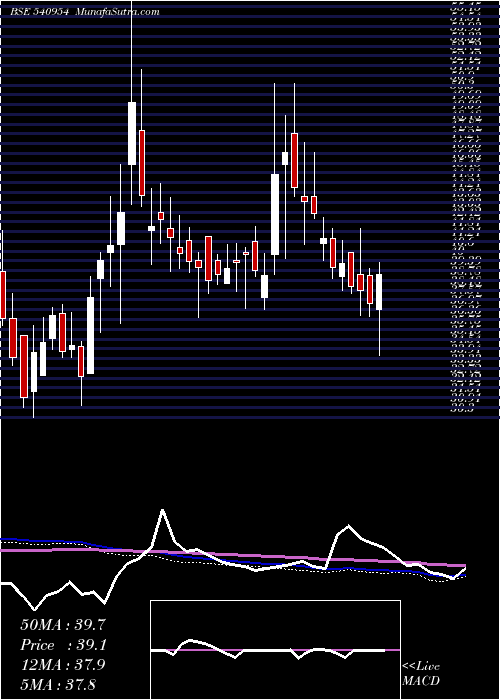Click the MunafaSutra.com watermark text
The width and height of the screenshot is (500, 700).
[117, 12]
